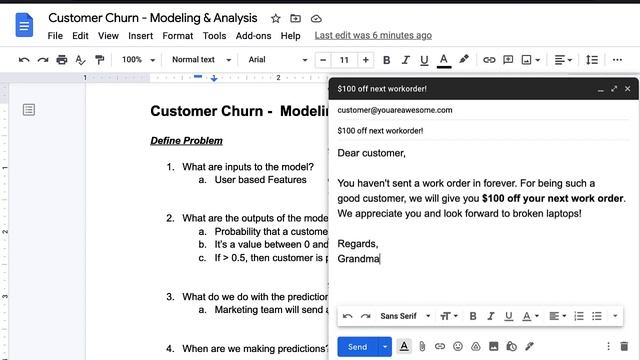640x360 pixels.
Task: Open the insert image dropdown
Action: pos(531,60)
